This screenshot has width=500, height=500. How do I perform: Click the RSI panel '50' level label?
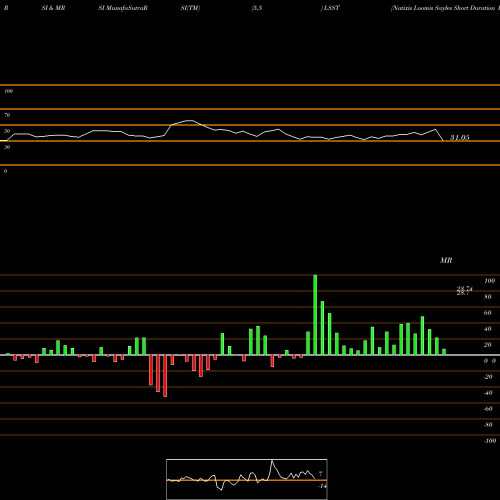(7, 131)
